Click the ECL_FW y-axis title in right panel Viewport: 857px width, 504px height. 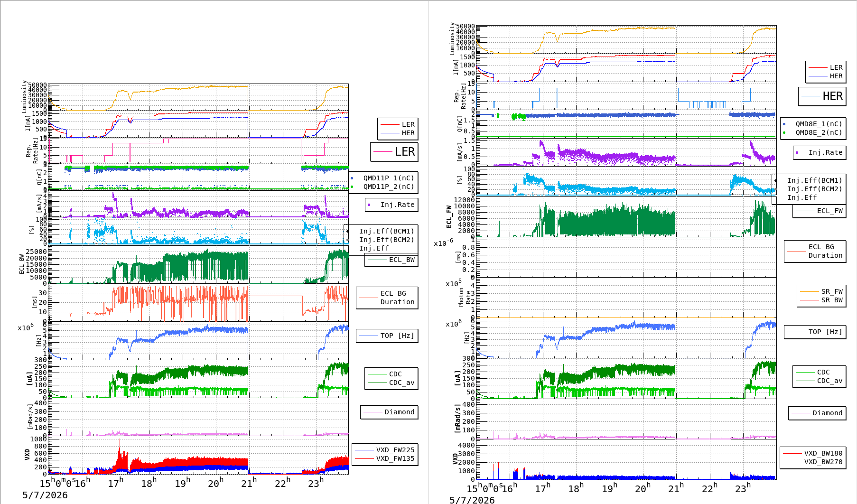pos(449,216)
